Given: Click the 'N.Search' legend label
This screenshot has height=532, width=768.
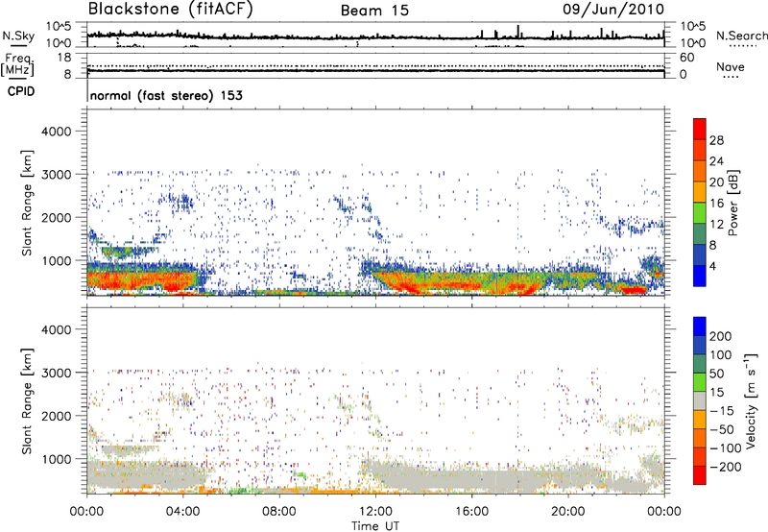Looking at the screenshot, I should [x=741, y=36].
